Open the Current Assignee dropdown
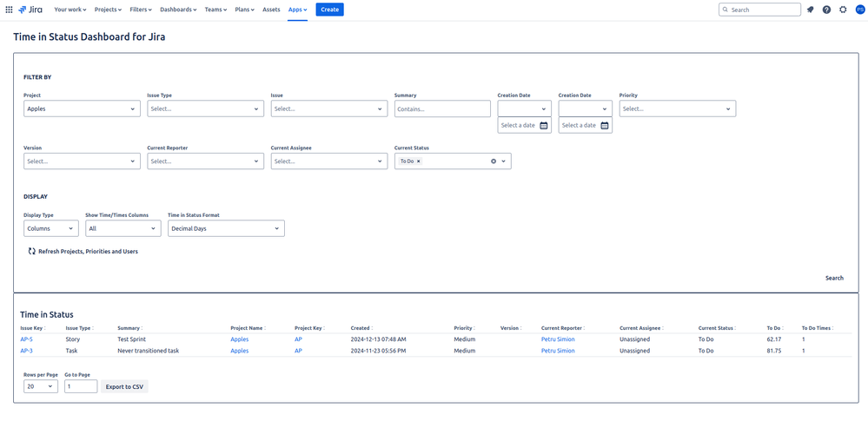The image size is (868, 421). (328, 161)
